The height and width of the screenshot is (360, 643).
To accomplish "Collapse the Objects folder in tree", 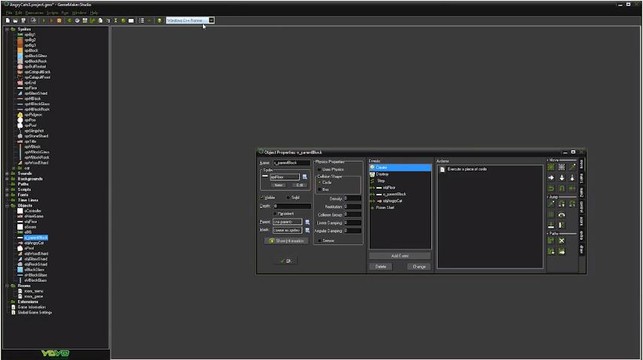I will pos(7,205).
